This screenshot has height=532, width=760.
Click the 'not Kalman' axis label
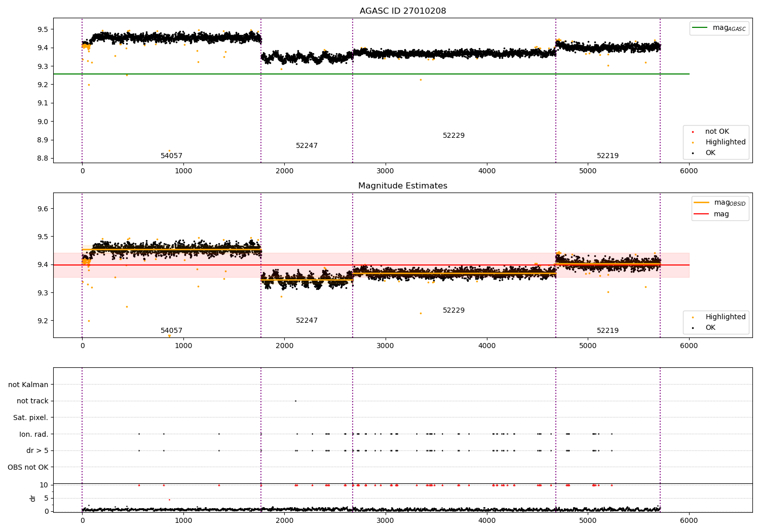point(28,385)
